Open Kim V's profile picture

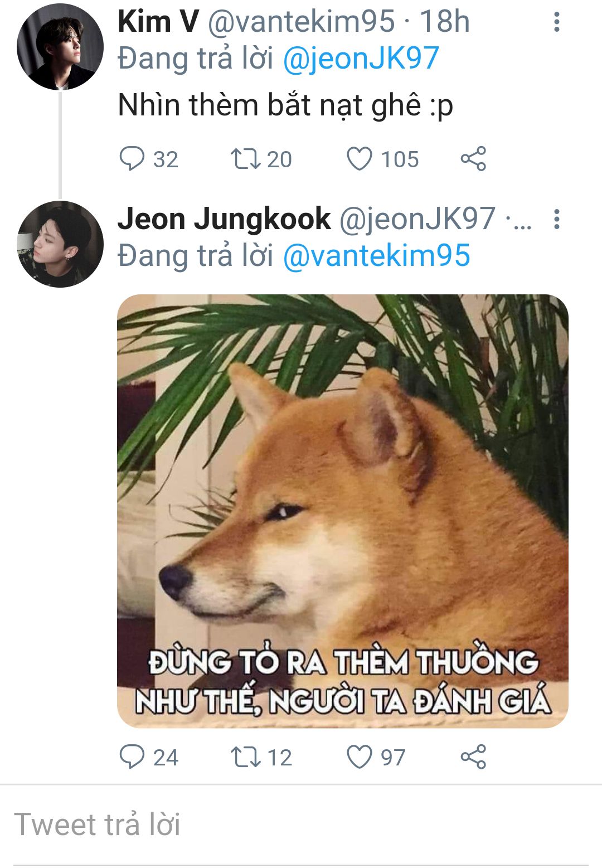pyautogui.click(x=60, y=47)
